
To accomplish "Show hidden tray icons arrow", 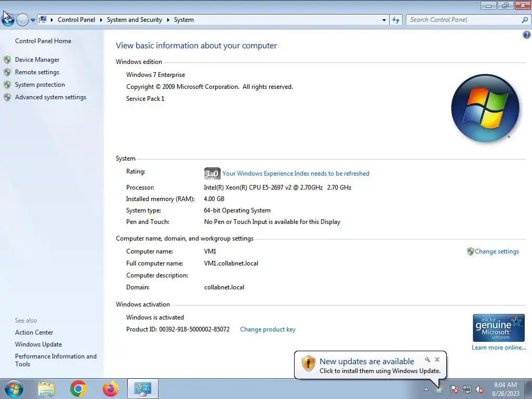I will pyautogui.click(x=426, y=390).
